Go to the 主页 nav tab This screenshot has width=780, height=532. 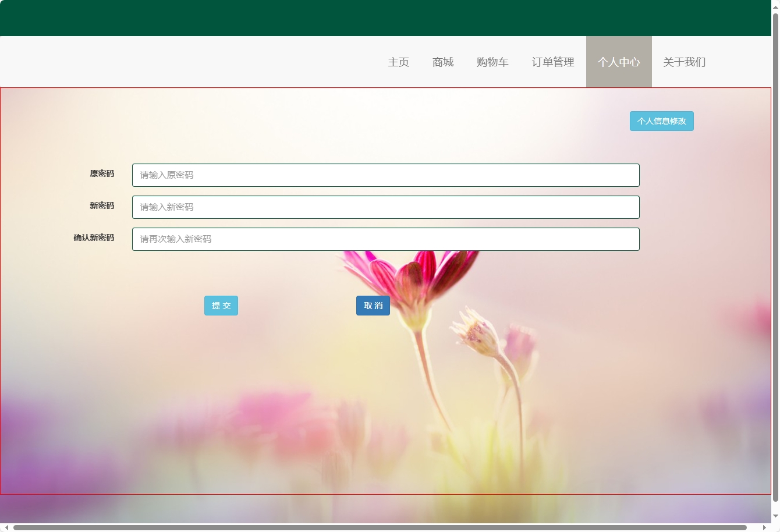[x=399, y=62]
